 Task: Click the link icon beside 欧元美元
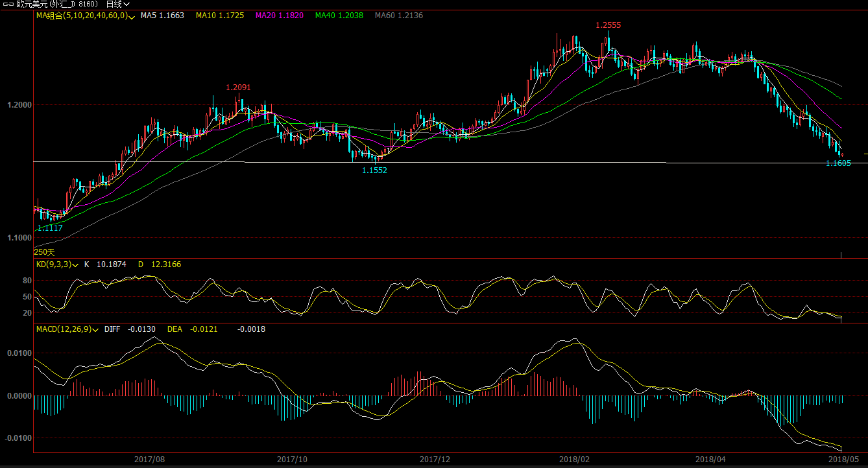click(x=9, y=5)
